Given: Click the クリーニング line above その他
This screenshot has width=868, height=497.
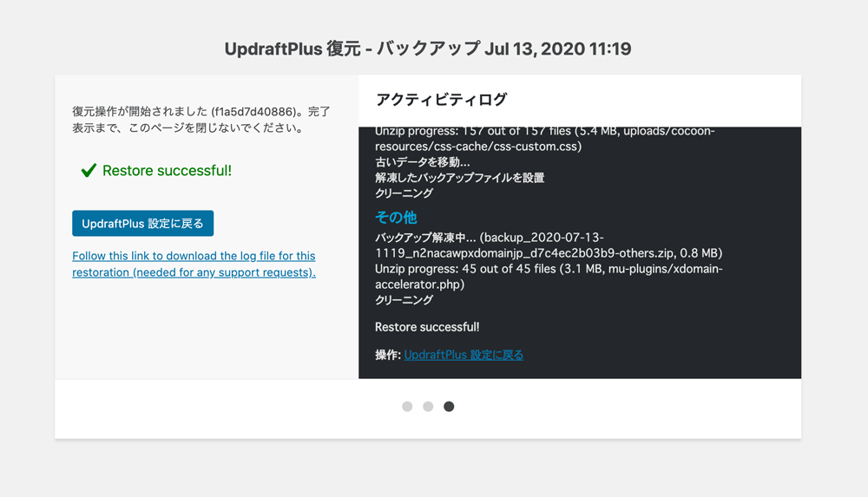Looking at the screenshot, I should 404,193.
